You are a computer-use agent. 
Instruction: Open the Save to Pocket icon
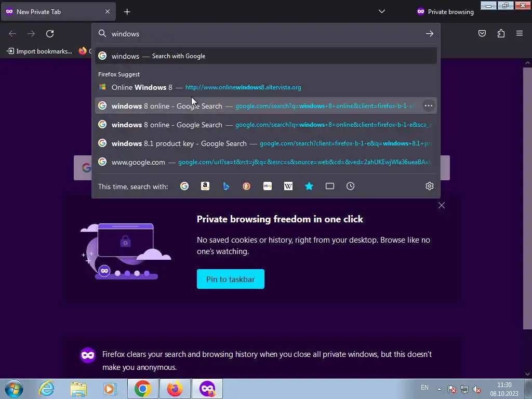click(x=482, y=33)
